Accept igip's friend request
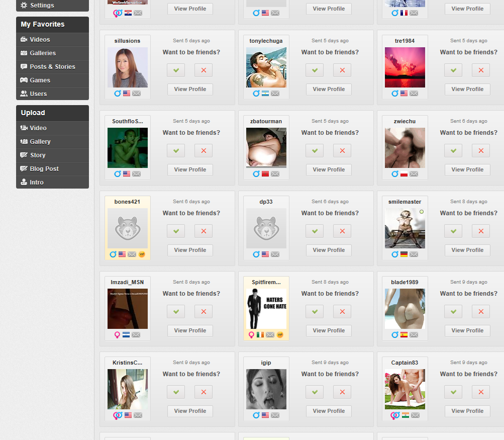Screen dimensions: 504x440 pos(315,392)
